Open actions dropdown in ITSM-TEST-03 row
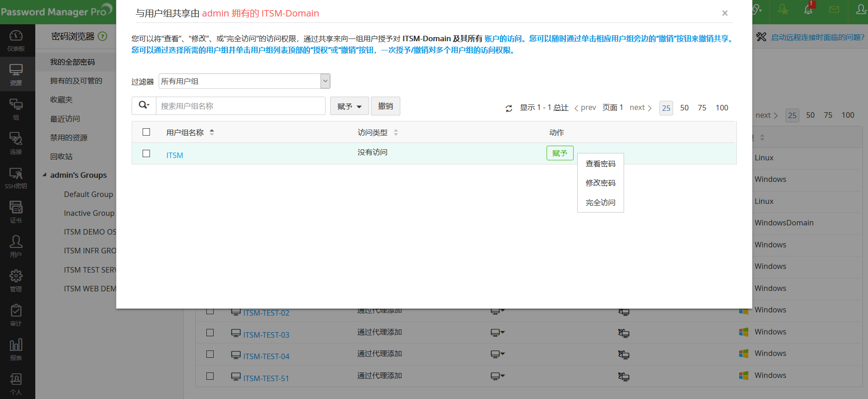The width and height of the screenshot is (868, 399). click(498, 333)
